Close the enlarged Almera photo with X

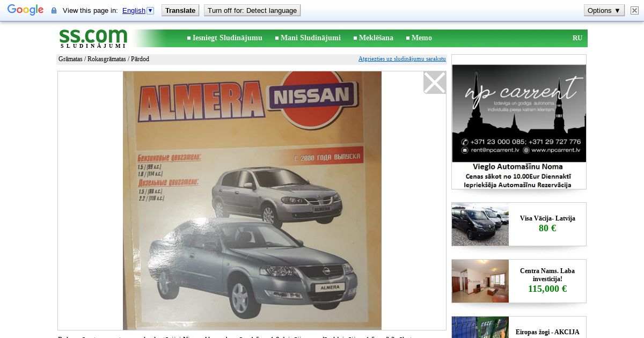tap(435, 83)
